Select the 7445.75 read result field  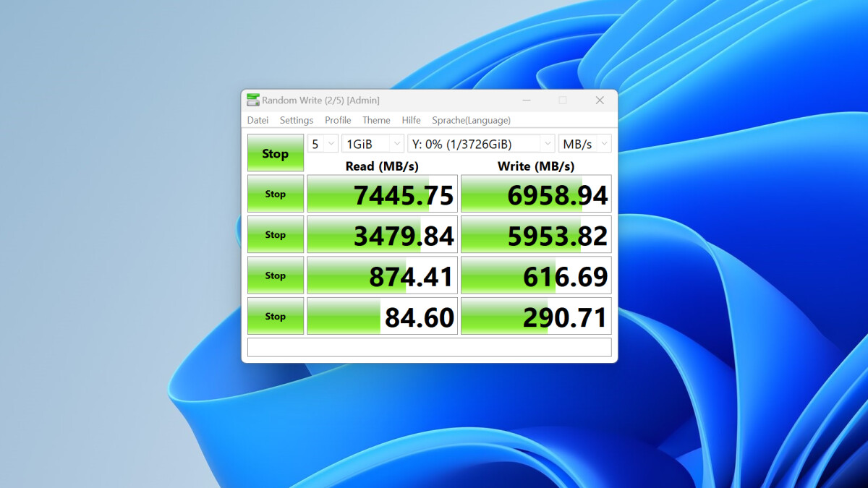[382, 193]
